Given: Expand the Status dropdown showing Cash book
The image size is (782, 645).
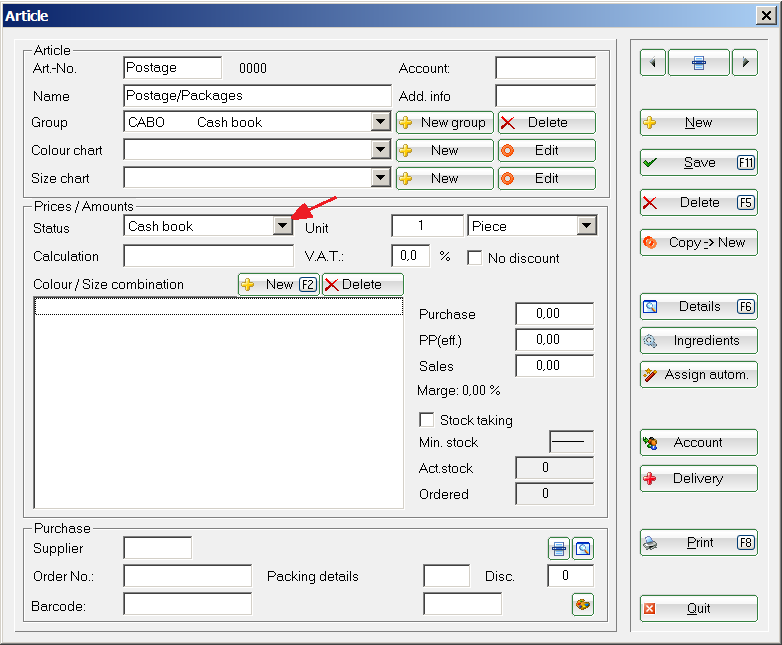Looking at the screenshot, I should click(282, 226).
